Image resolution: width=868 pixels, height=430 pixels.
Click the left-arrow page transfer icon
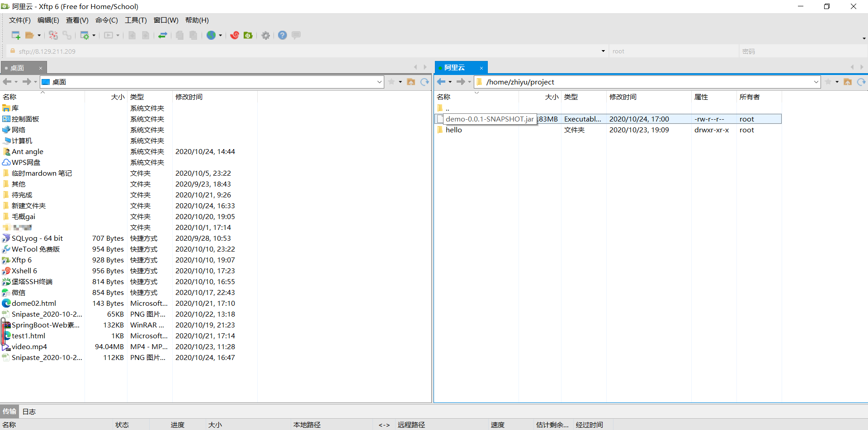[132, 35]
